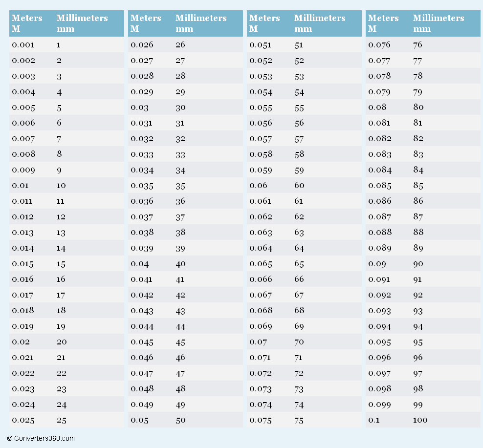483x448 pixels.
Task: Select the 0.048 meters cell
Action: (x=142, y=389)
